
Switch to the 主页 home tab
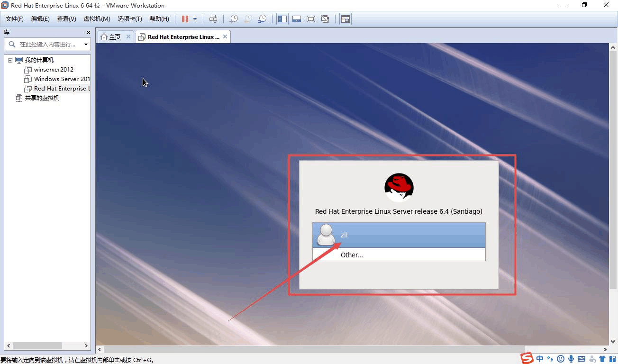(111, 37)
